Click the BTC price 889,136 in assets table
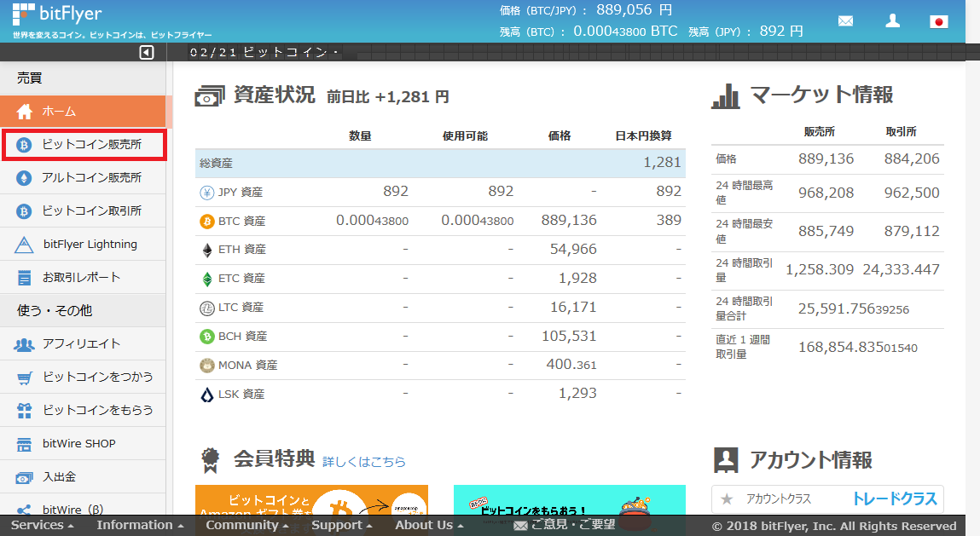The width and height of the screenshot is (980, 536). [x=569, y=221]
